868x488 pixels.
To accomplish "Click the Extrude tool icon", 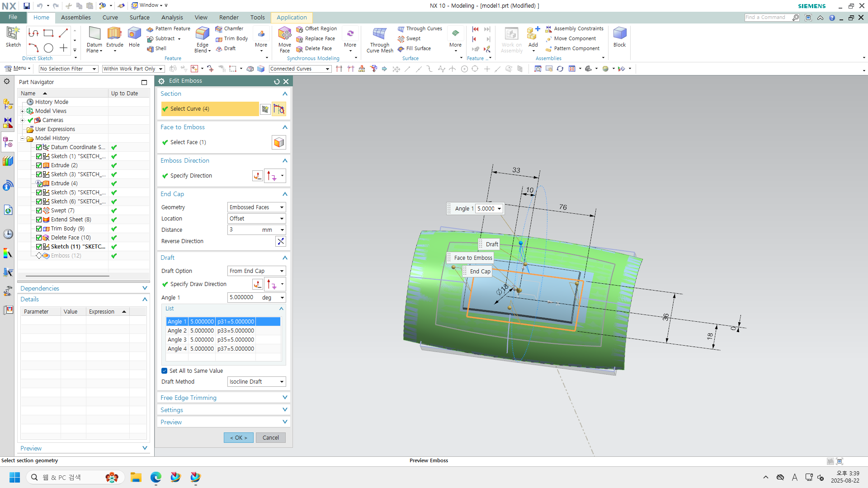I will tap(114, 34).
